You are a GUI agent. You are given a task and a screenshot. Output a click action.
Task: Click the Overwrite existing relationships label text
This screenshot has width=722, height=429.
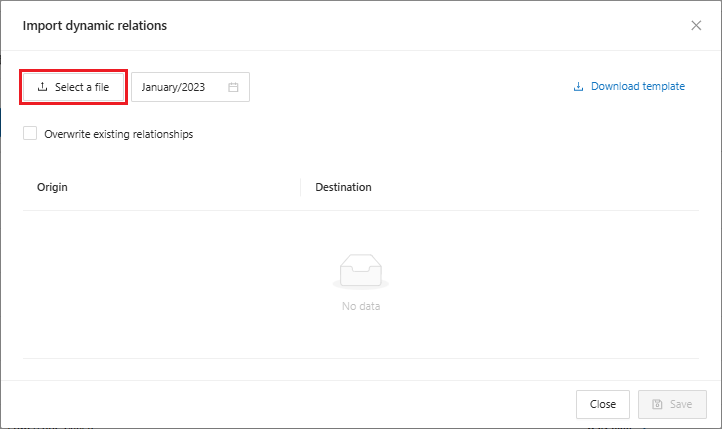[118, 134]
